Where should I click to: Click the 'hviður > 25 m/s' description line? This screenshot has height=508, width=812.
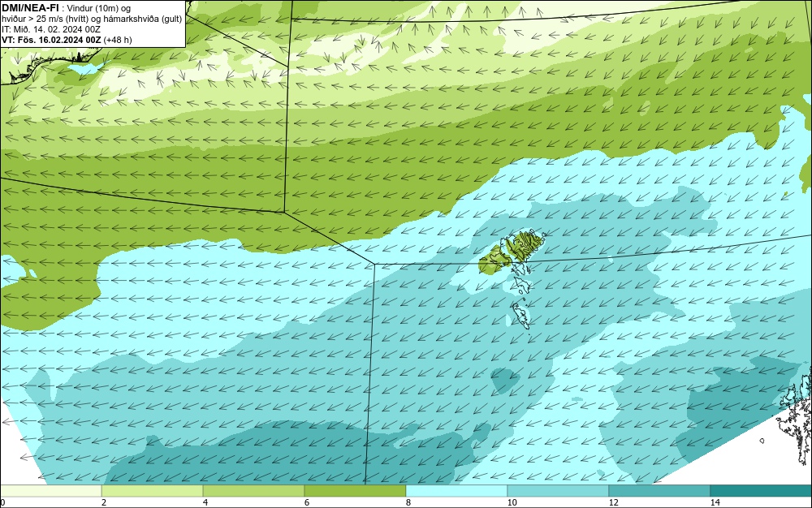[x=92, y=19]
